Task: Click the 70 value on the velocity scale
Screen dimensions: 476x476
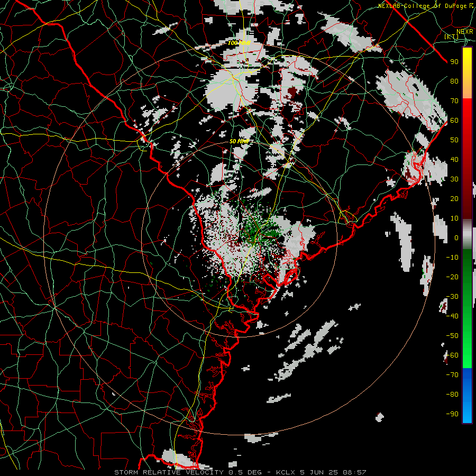Action: point(454,101)
